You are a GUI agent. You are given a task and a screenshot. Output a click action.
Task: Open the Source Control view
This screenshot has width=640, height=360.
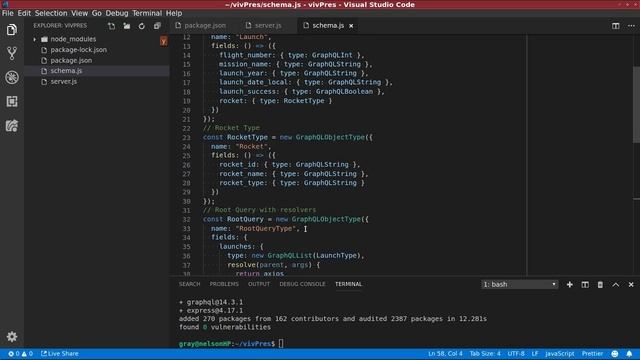[12, 53]
